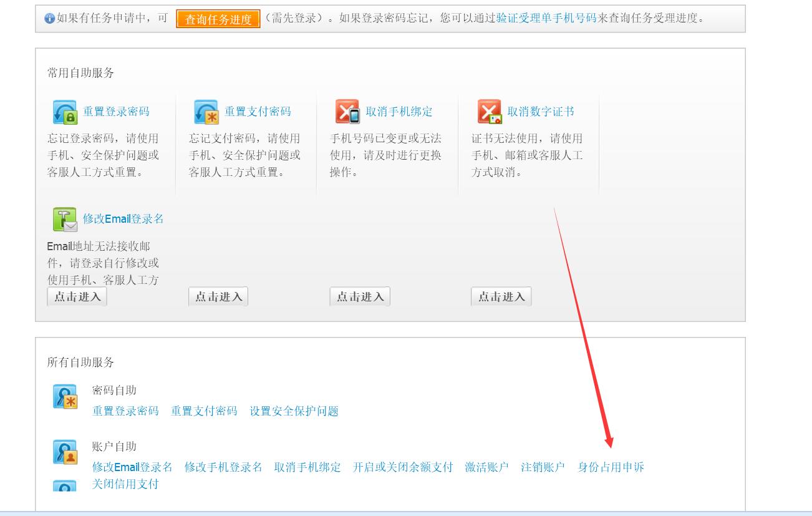Open 重置支付密码 link under 密码自助
This screenshot has height=516, width=812.
(x=205, y=411)
